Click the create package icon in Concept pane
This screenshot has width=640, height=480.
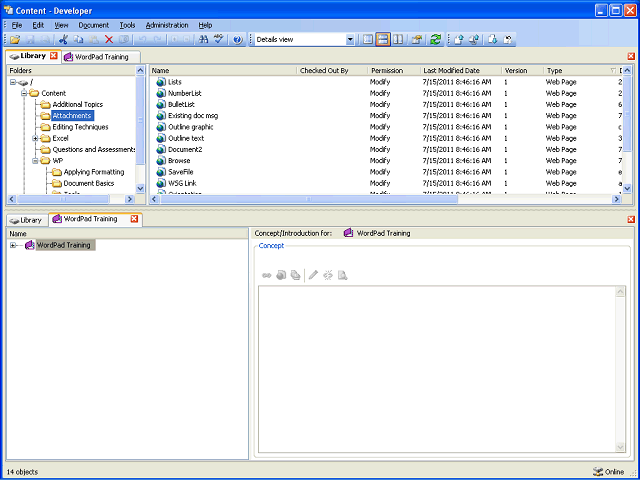(x=295, y=276)
